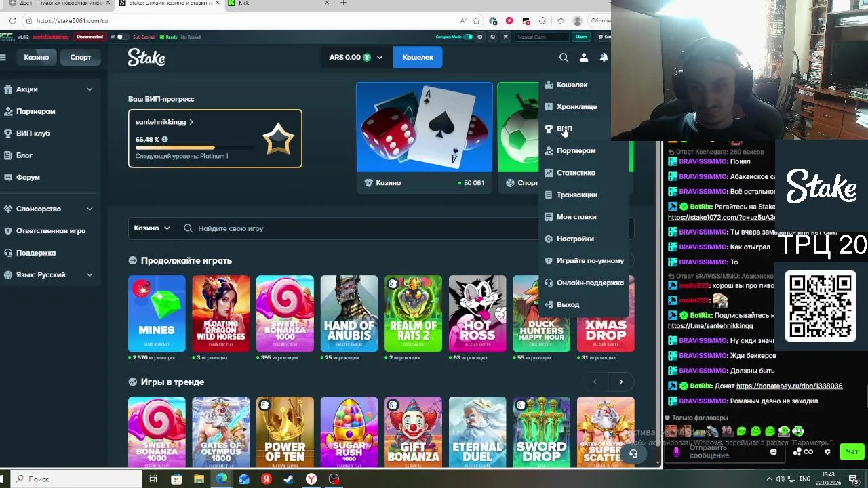Open the Mines game thumbnail

(x=157, y=314)
